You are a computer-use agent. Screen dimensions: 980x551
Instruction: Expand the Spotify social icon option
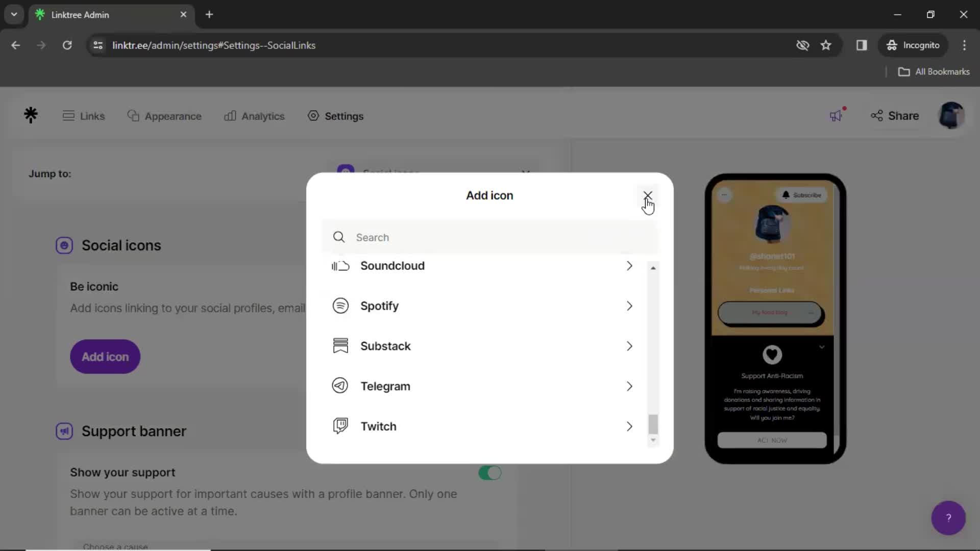(x=629, y=306)
